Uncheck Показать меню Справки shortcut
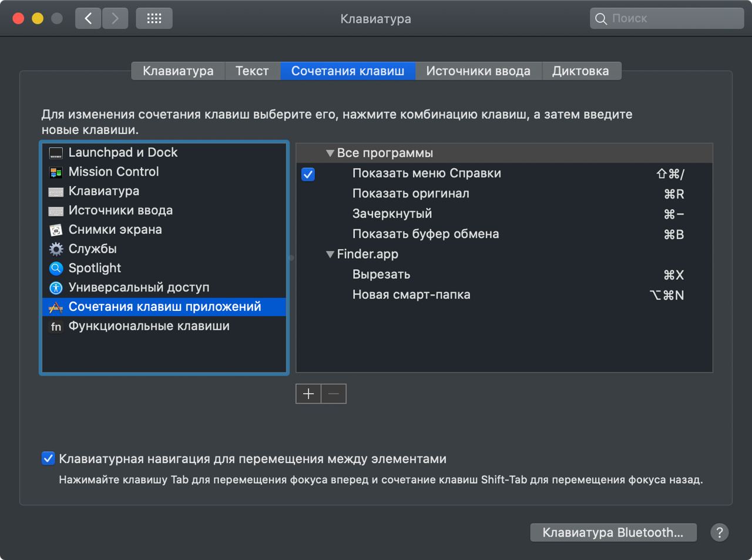This screenshot has width=752, height=560. (308, 174)
